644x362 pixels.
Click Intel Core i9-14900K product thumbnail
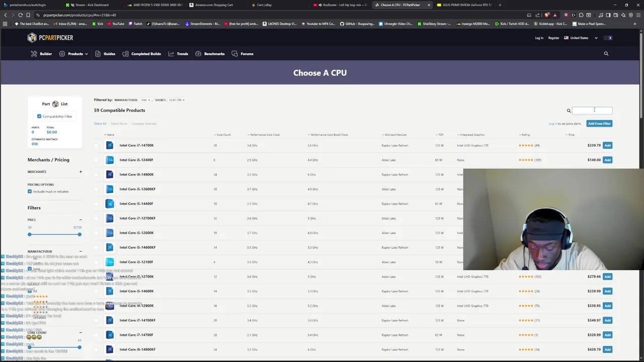(x=110, y=174)
